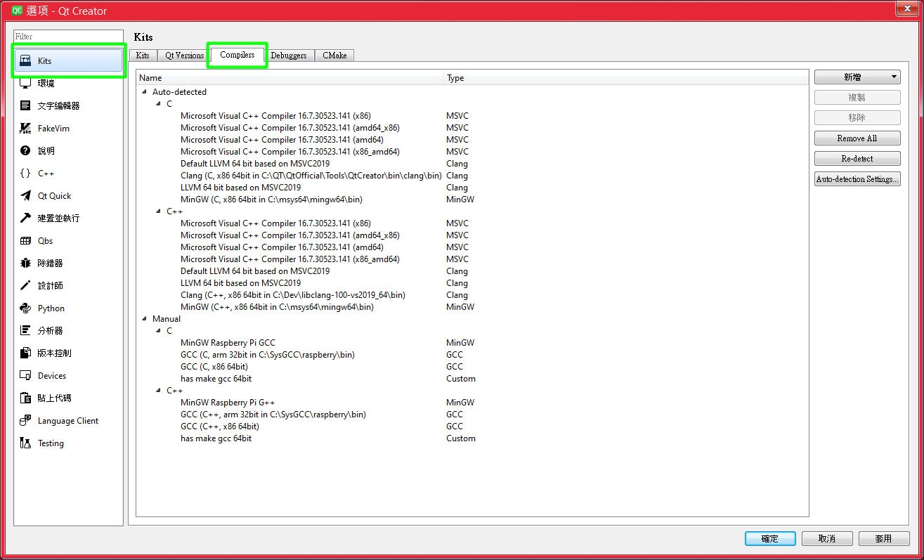Open the Devices category icon
The width and height of the screenshot is (924, 560).
tap(25, 376)
